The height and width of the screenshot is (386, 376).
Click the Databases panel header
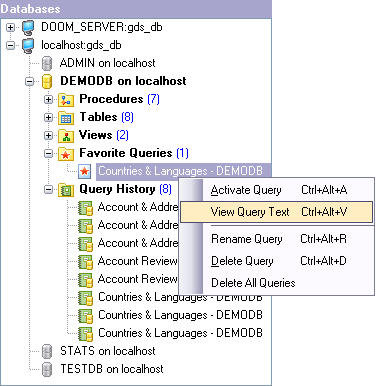coord(136,9)
